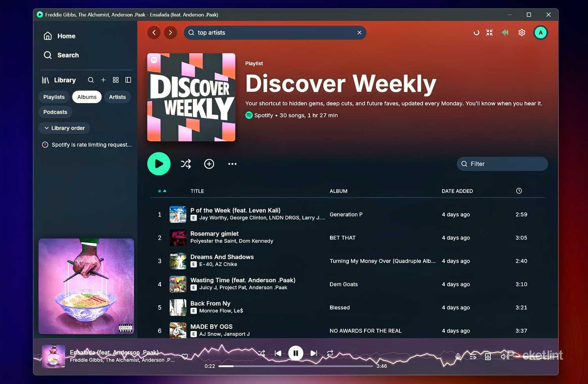The image size is (588, 384).
Task: Add new item with library plus icon
Action: (x=103, y=80)
